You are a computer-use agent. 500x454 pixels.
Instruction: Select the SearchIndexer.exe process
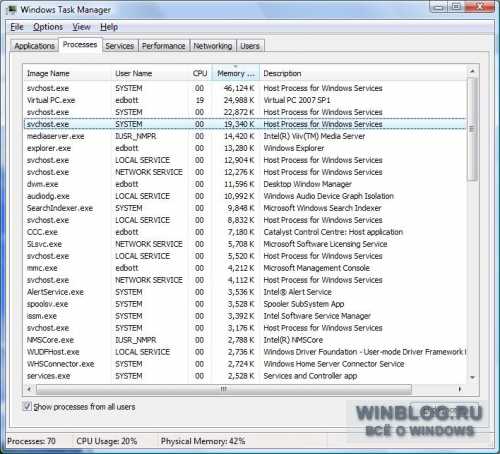245,208
